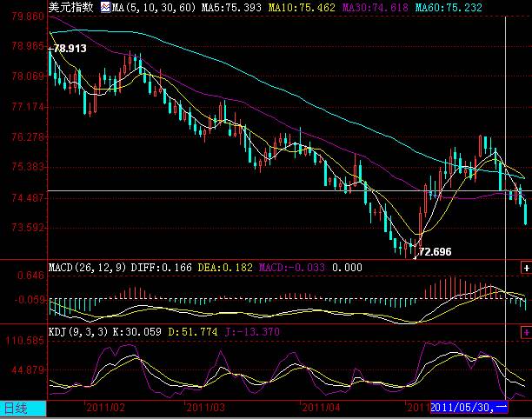Click the 77.174 price axis label

pyautogui.click(x=28, y=107)
